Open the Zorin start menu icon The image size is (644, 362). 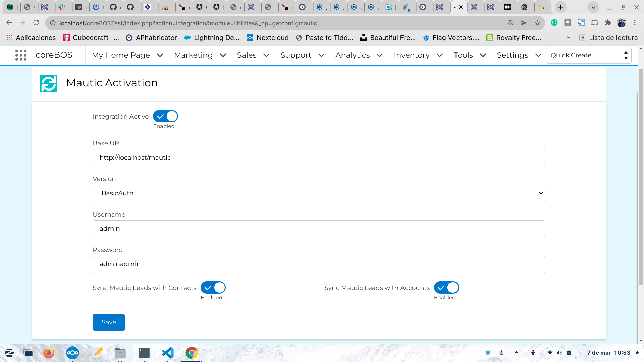click(x=9, y=353)
